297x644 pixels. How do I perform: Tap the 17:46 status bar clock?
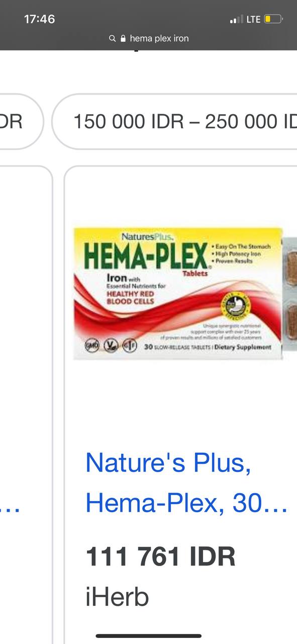coord(39,19)
